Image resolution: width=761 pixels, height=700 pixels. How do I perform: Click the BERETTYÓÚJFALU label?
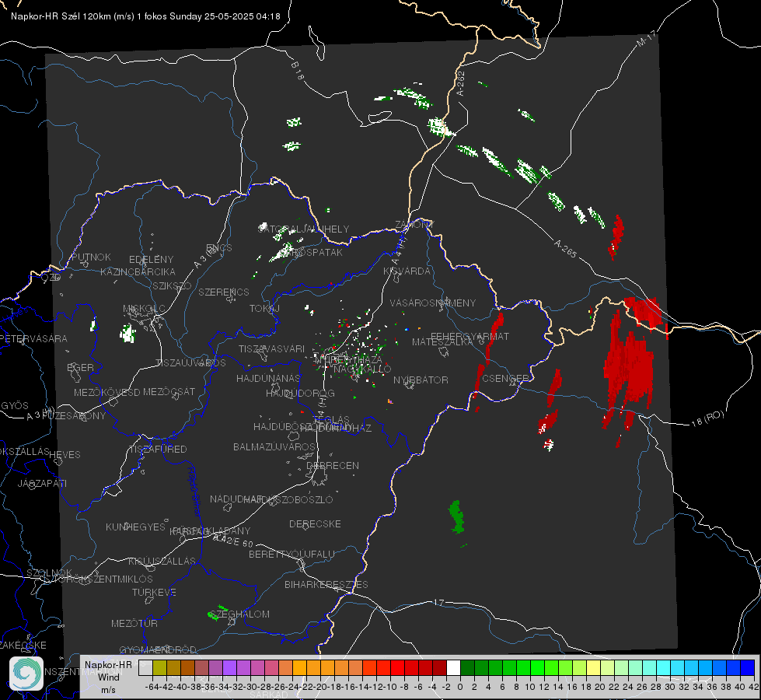tap(291, 554)
